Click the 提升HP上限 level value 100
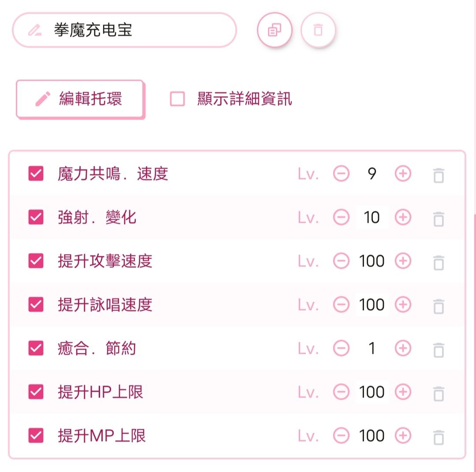This screenshot has height=472, width=476. (x=372, y=392)
